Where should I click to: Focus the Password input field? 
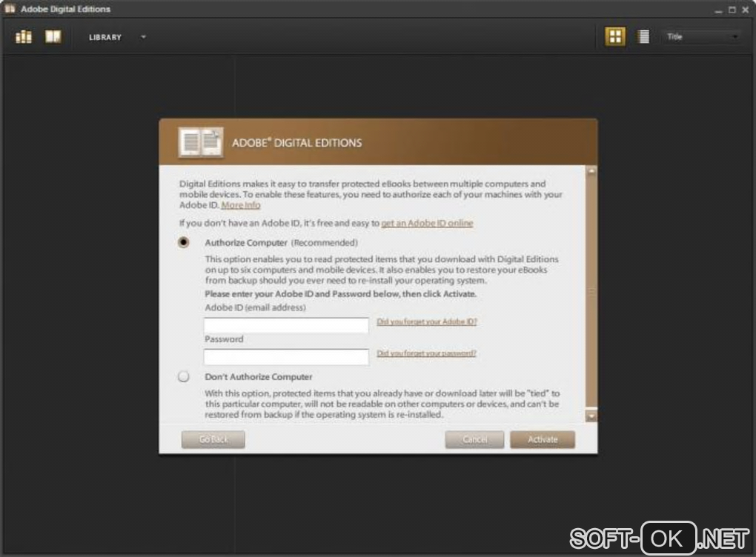tap(286, 356)
